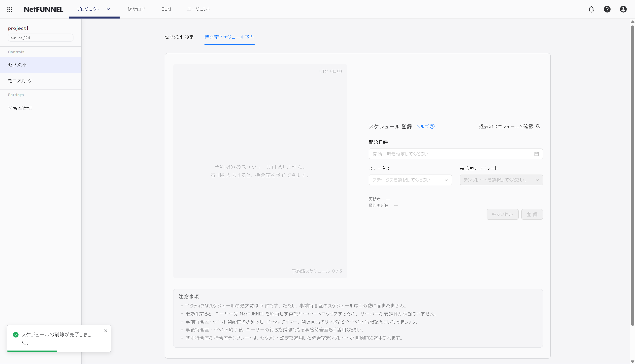The height and width of the screenshot is (364, 635).
Task: Click the help circle icon next to スケジュール登録
Action: (432, 126)
